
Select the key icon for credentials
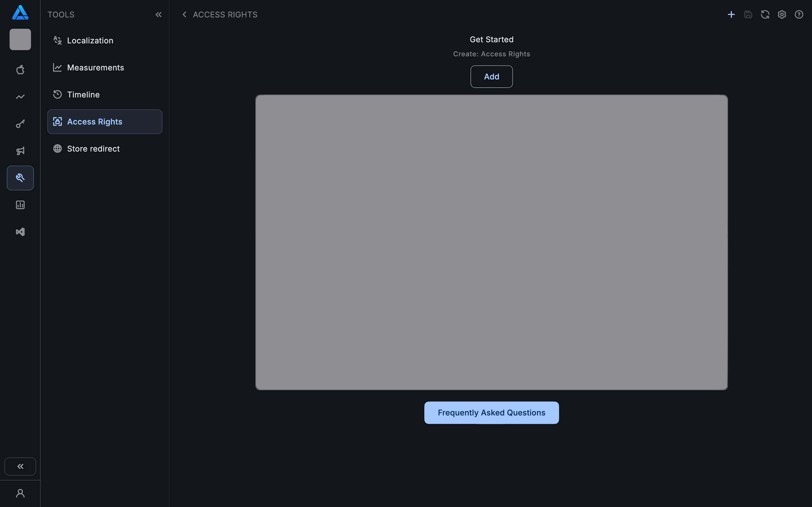pyautogui.click(x=20, y=124)
